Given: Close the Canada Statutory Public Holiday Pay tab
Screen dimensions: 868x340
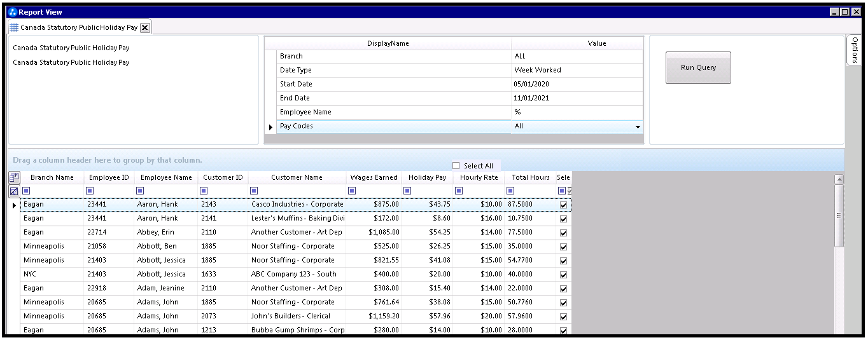Looking at the screenshot, I should point(144,27).
